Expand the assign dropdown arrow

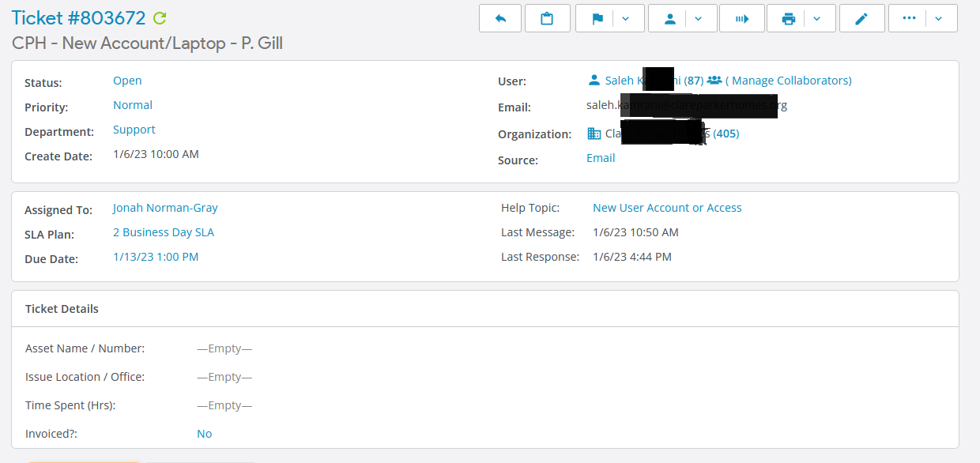tap(699, 19)
